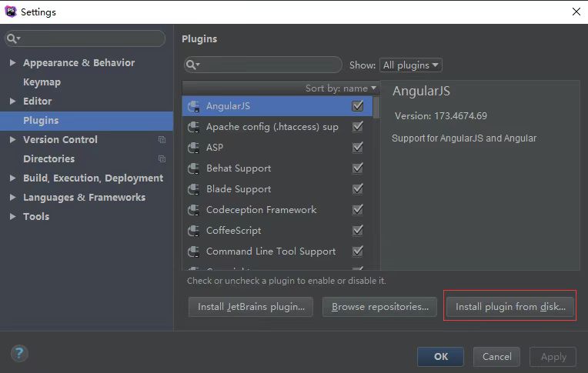Click the help question mark icon

(19, 354)
